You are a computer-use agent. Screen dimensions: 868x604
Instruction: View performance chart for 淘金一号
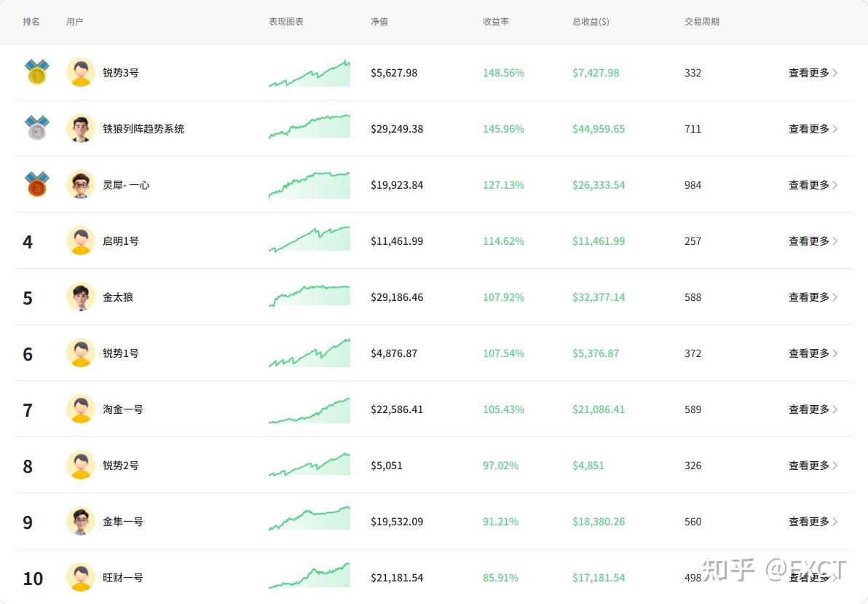pos(309,411)
